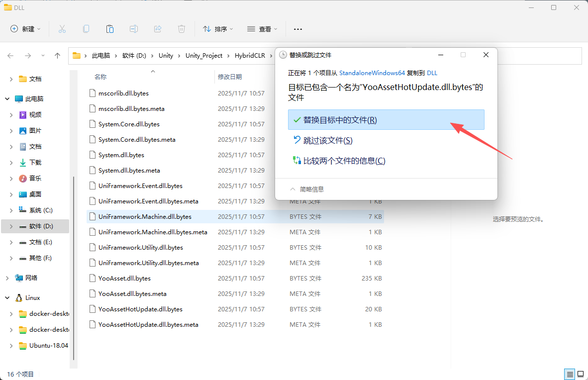Click 此电脑 in the address bar
The width and height of the screenshot is (588, 380).
pos(101,56)
